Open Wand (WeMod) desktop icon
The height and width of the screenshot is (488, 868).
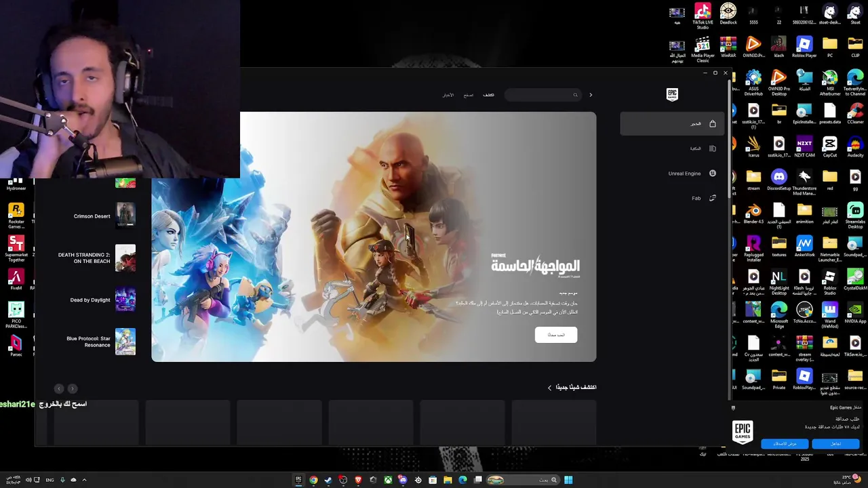tap(830, 316)
